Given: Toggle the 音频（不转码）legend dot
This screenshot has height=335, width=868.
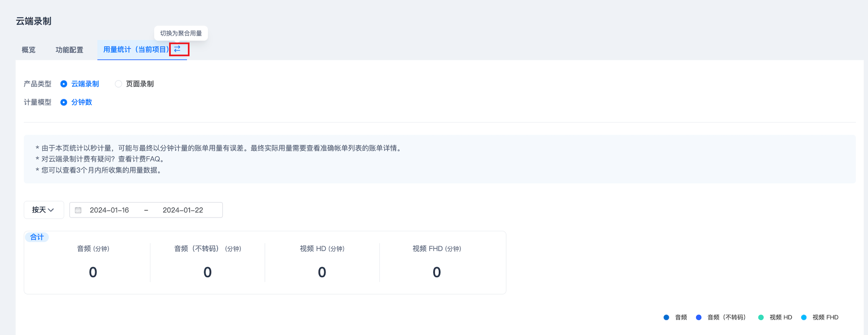Looking at the screenshot, I should pyautogui.click(x=699, y=317).
